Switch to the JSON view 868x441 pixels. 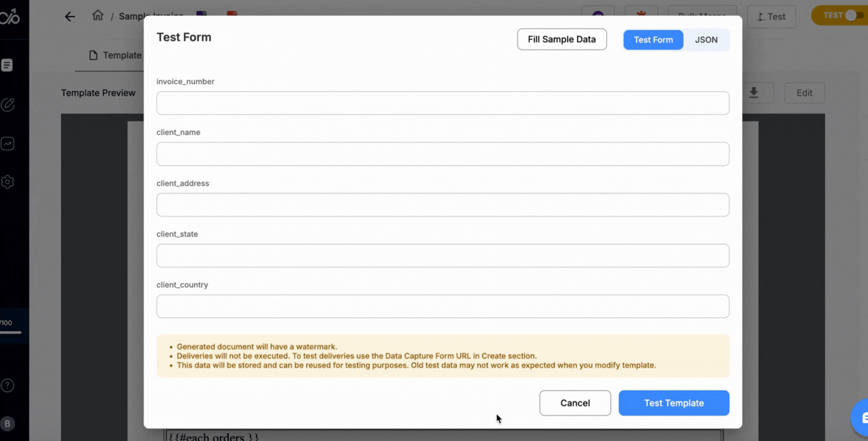click(x=706, y=40)
